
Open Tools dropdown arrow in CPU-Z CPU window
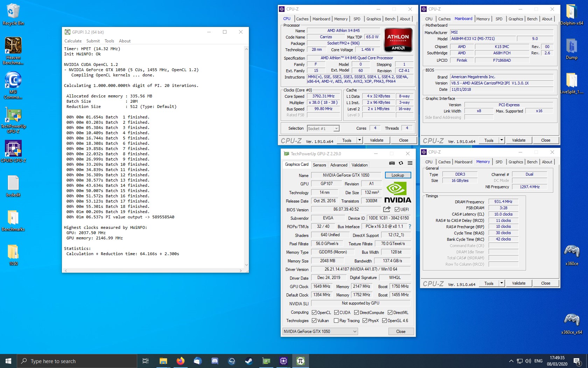359,140
